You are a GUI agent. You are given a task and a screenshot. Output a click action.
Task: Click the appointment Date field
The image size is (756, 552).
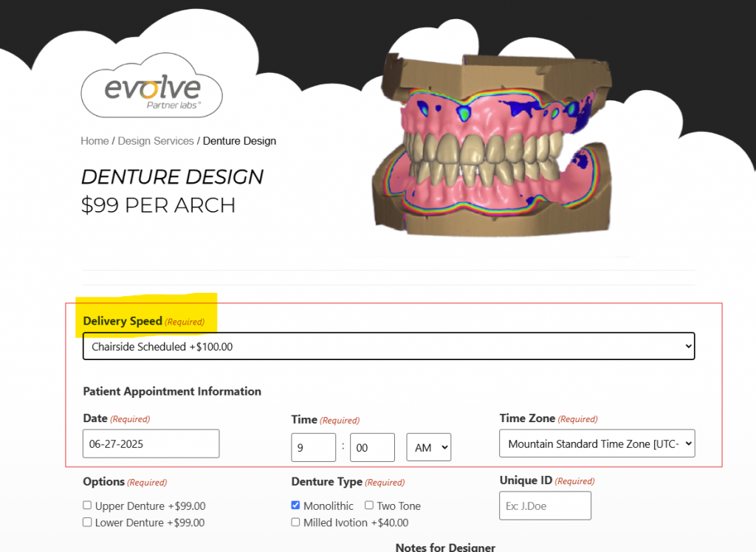(x=151, y=444)
